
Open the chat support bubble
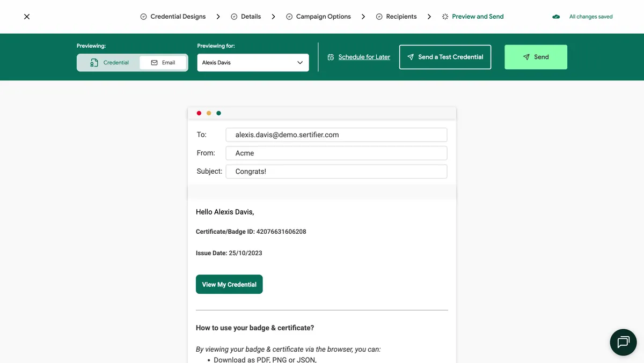tap(623, 342)
